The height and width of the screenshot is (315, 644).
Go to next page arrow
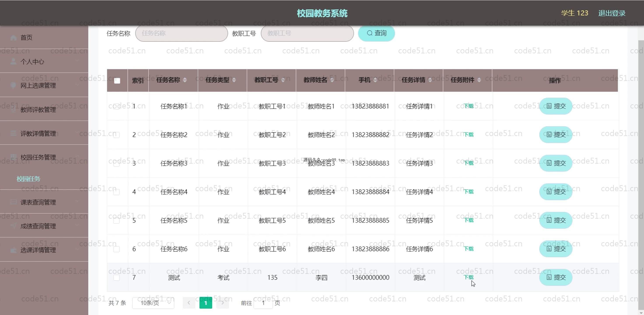point(222,303)
